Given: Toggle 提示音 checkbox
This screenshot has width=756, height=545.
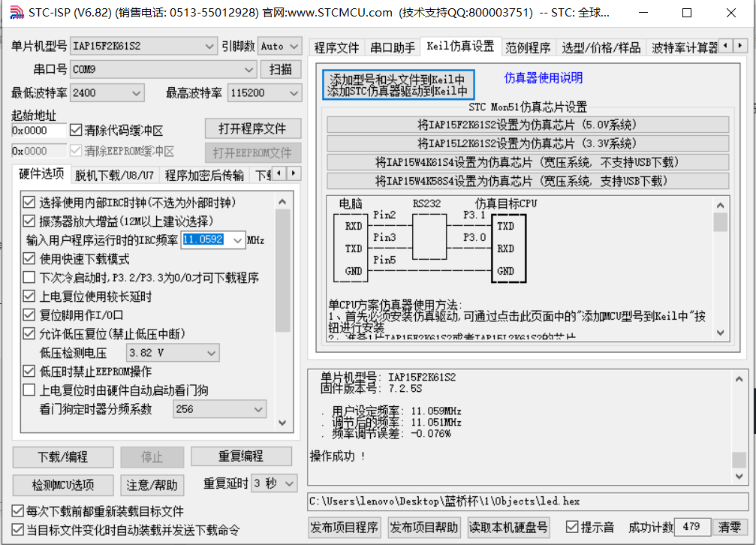Looking at the screenshot, I should 572,527.
